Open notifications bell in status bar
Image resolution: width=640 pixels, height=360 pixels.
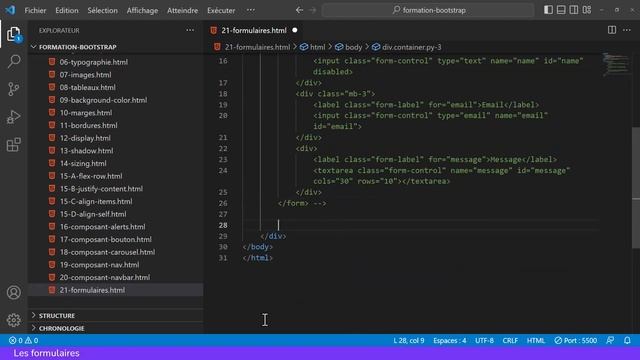click(x=627, y=340)
